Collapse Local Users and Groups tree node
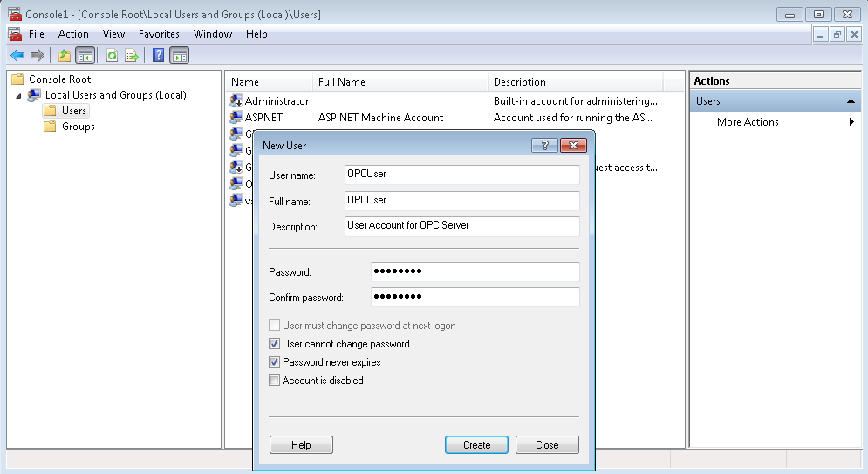This screenshot has width=868, height=474. tap(19, 95)
